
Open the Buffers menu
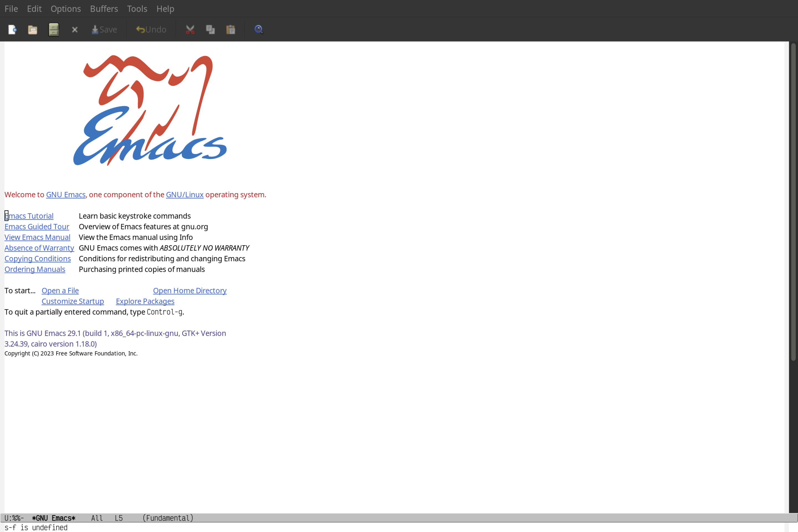coord(103,8)
